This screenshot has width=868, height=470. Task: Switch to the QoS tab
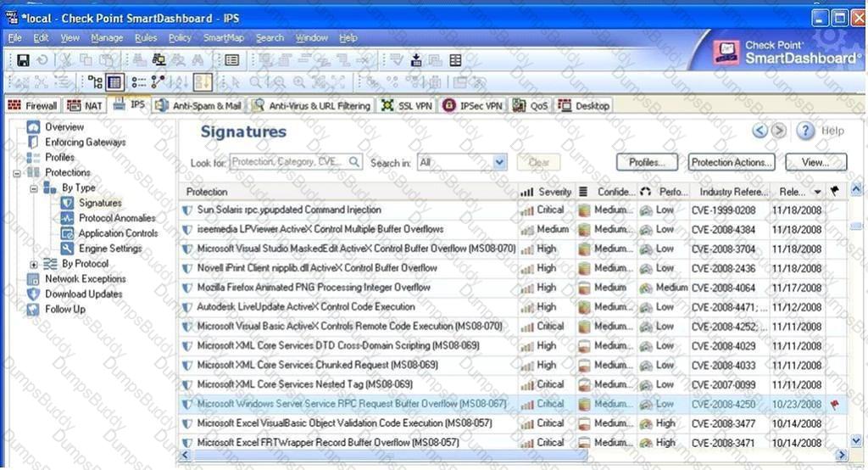click(531, 105)
